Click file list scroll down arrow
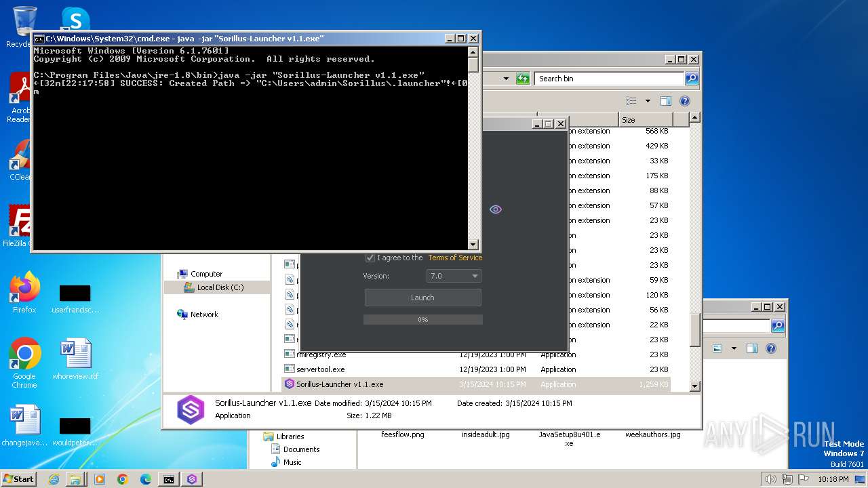868x488 pixels. pyautogui.click(x=695, y=386)
